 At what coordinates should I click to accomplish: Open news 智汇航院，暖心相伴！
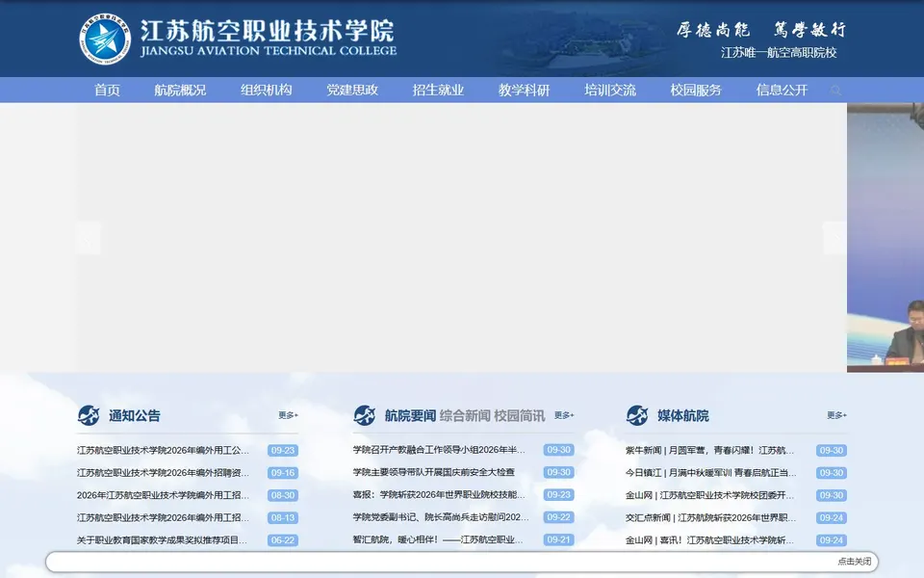438,539
